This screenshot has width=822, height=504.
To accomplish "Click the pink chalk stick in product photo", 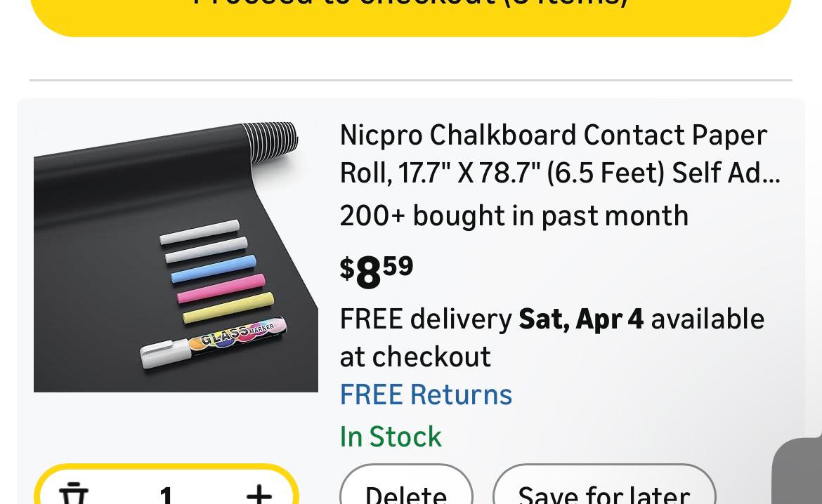I will click(x=221, y=288).
